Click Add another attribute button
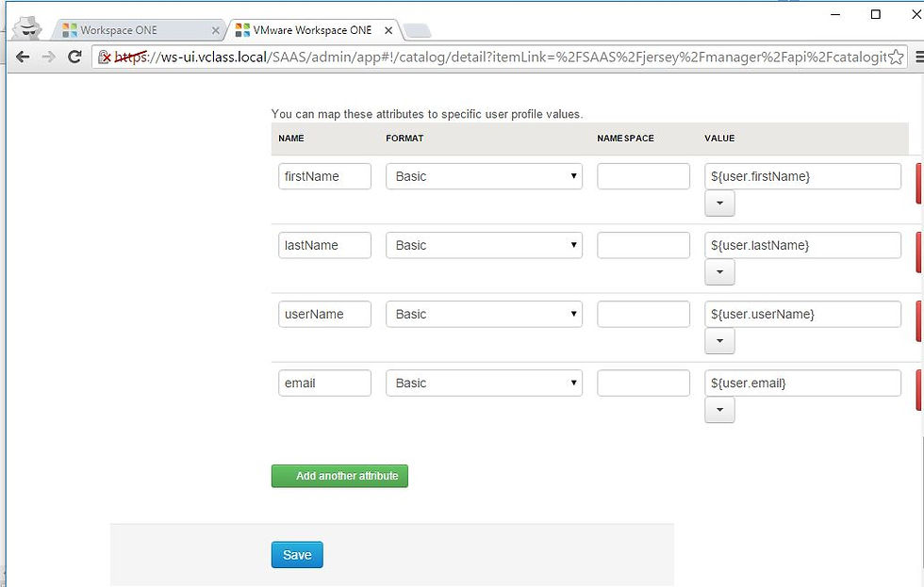Screen dimensions: 924x587 point(339,476)
